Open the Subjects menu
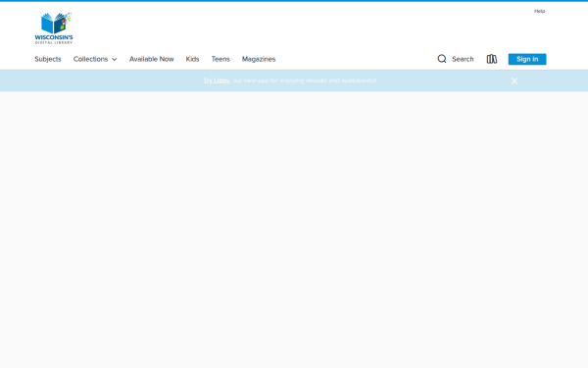The width and height of the screenshot is (588, 368). [x=48, y=59]
